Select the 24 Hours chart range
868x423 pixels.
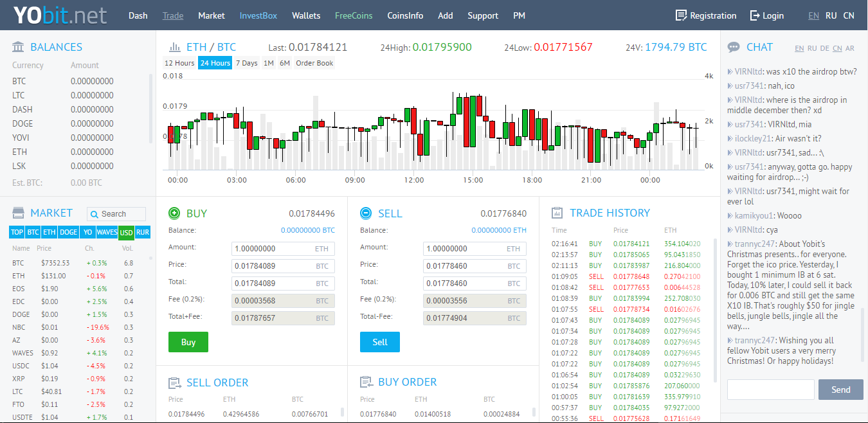(215, 63)
